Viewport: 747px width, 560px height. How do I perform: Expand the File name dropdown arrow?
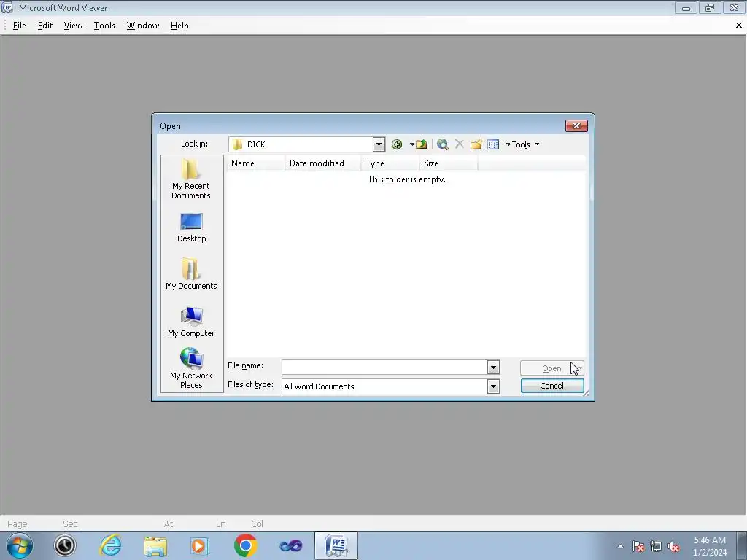pyautogui.click(x=493, y=367)
